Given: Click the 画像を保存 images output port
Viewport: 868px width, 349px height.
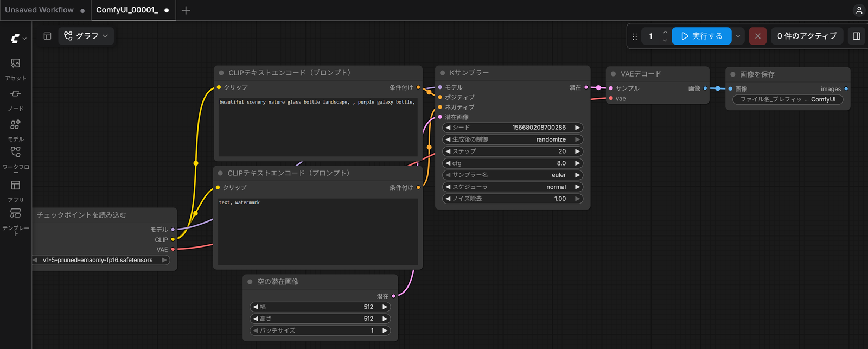Looking at the screenshot, I should point(846,89).
